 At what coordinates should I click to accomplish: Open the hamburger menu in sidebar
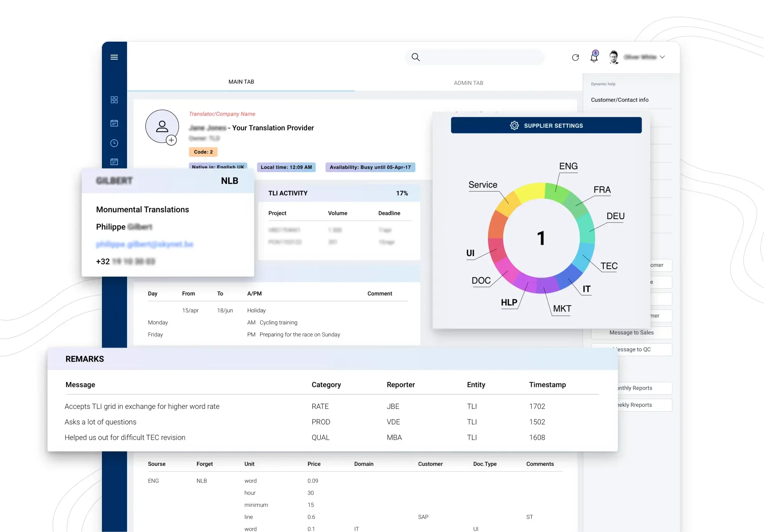coord(114,57)
